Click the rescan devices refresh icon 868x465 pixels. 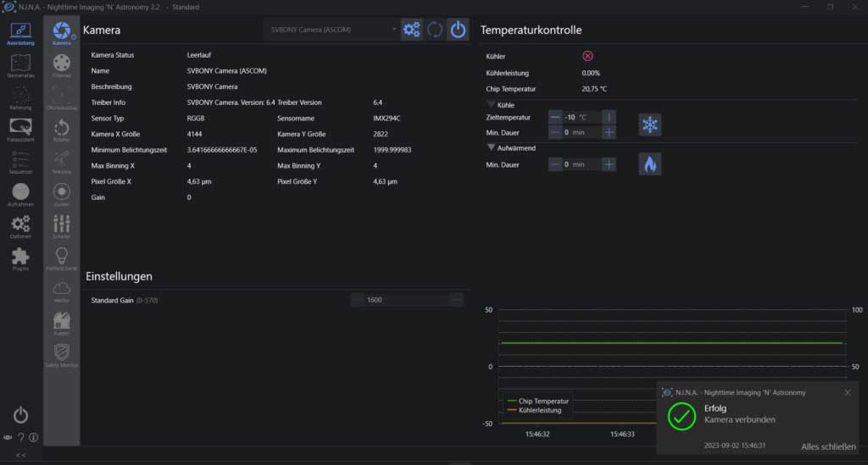coord(435,30)
